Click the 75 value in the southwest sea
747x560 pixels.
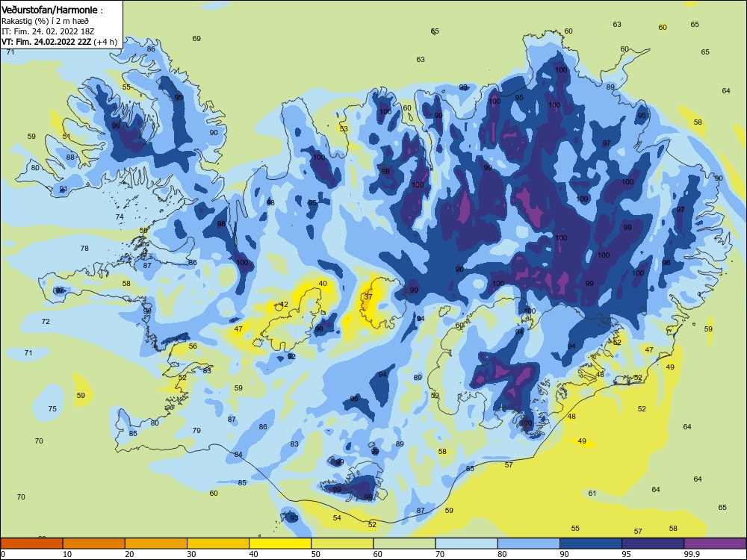[x=52, y=409]
